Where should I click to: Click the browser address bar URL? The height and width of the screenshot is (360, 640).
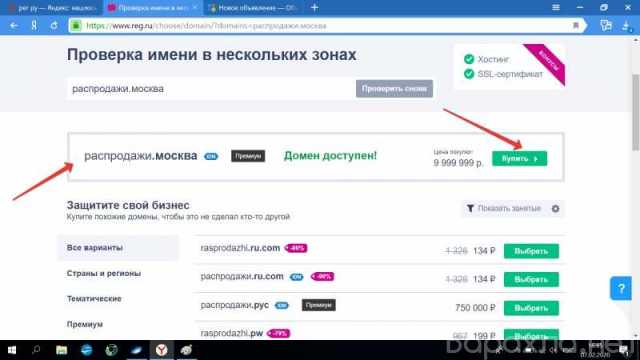point(206,26)
